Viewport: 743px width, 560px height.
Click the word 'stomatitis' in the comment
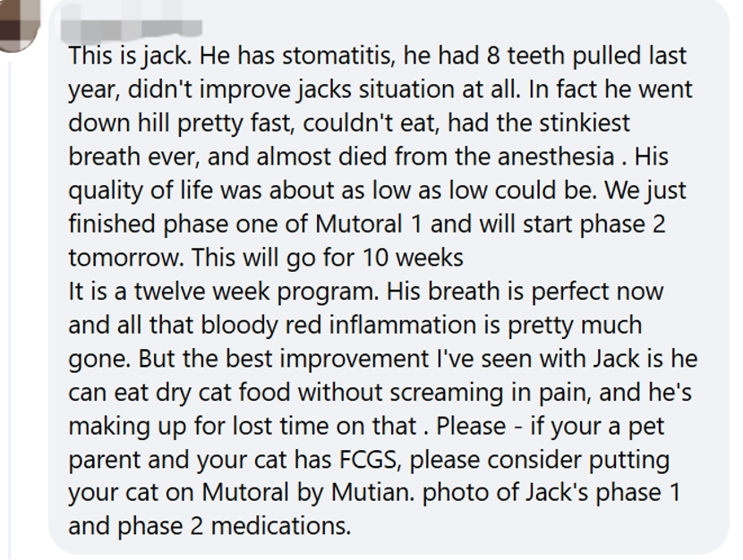[338, 55]
